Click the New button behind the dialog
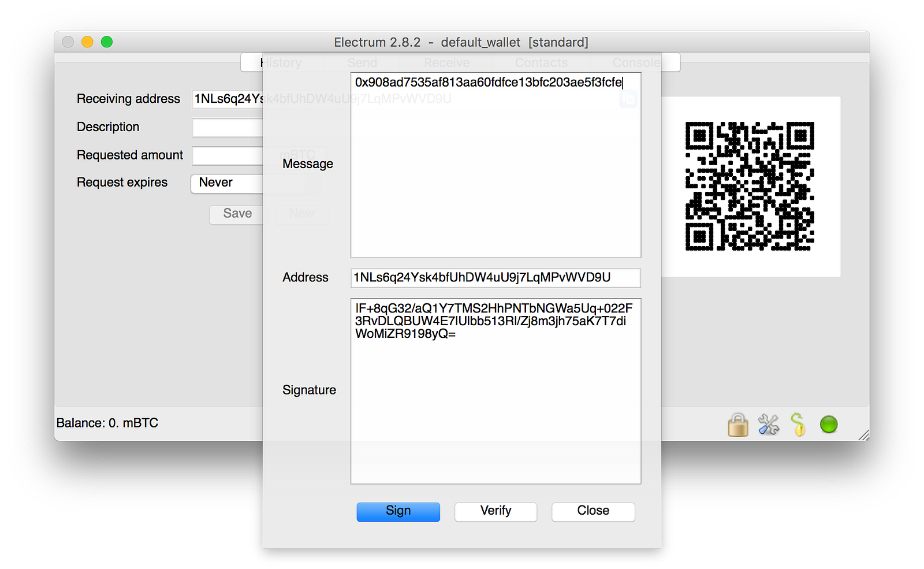The image size is (924, 569). click(301, 214)
